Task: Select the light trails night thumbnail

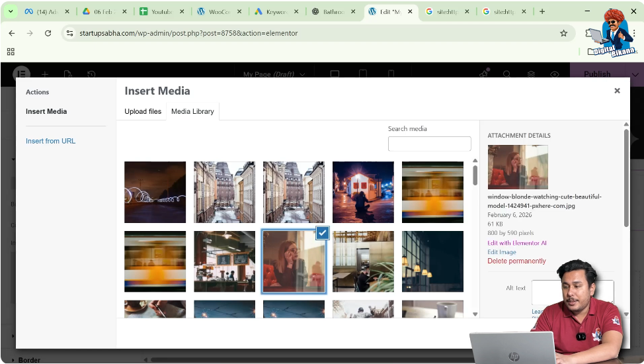Action: [155, 192]
